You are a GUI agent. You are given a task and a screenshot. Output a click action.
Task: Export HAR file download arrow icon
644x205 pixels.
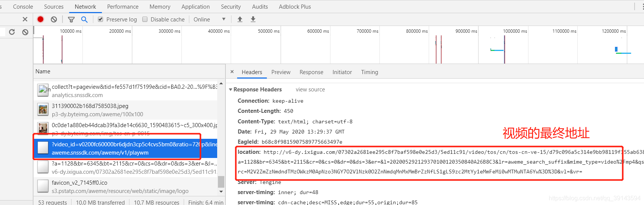click(253, 19)
